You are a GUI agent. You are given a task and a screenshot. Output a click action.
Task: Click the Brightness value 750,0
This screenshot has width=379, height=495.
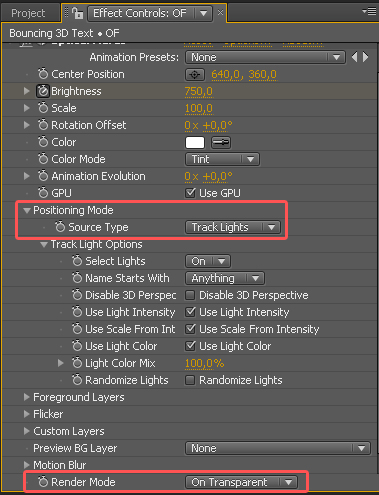tap(199, 91)
